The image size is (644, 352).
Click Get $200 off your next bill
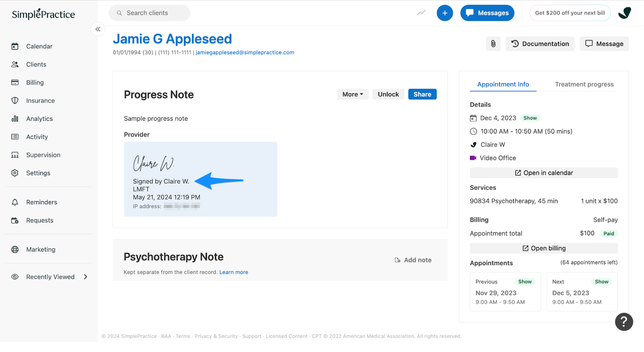pos(570,13)
